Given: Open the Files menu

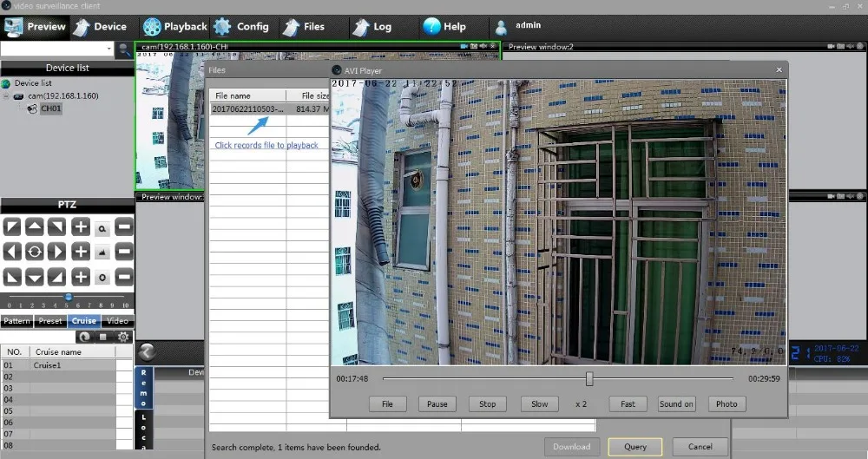Looking at the screenshot, I should (303, 27).
